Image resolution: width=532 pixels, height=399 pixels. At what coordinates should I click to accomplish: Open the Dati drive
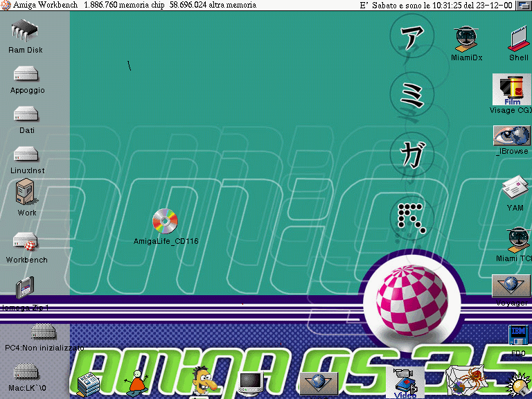[x=26, y=114]
